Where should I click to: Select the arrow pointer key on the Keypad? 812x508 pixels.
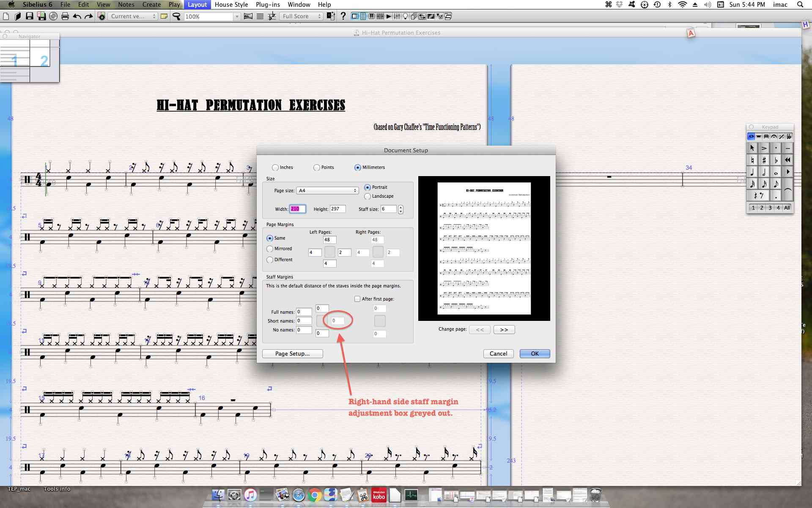coord(752,148)
